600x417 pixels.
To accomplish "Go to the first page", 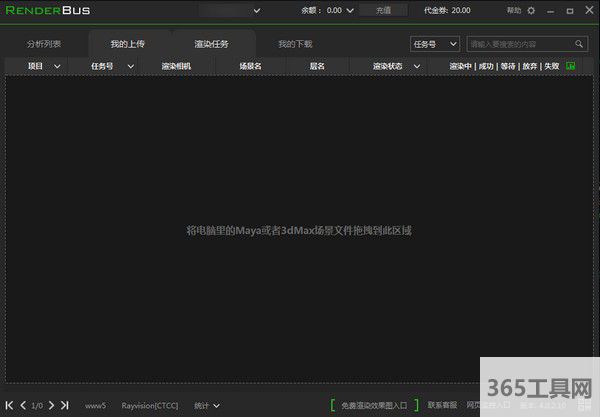I will click(x=10, y=405).
